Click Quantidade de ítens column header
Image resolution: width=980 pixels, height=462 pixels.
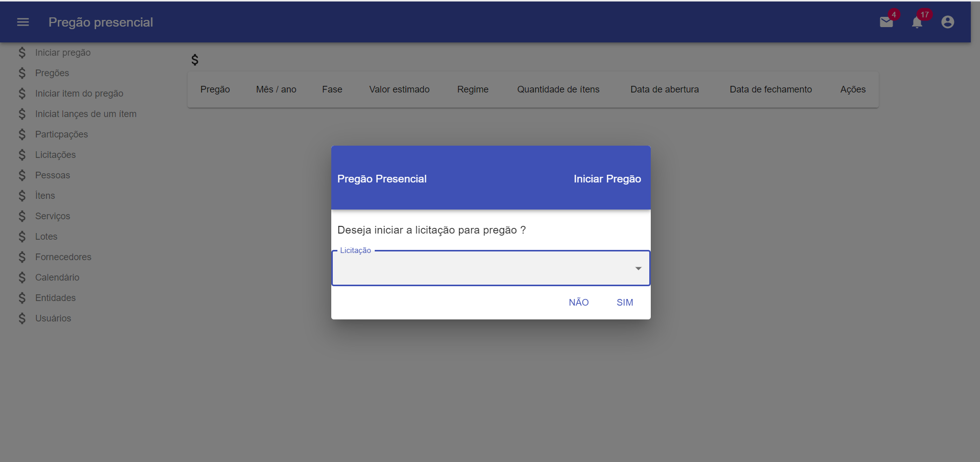tap(558, 89)
